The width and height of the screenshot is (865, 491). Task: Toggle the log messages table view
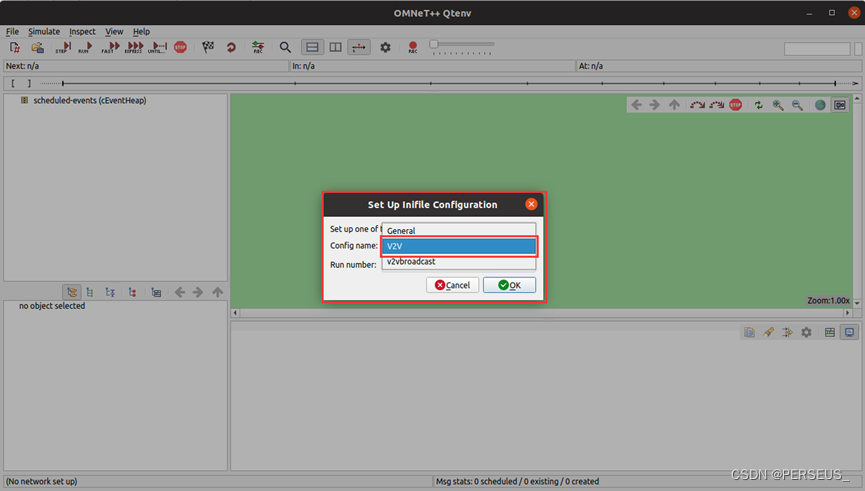tap(830, 332)
